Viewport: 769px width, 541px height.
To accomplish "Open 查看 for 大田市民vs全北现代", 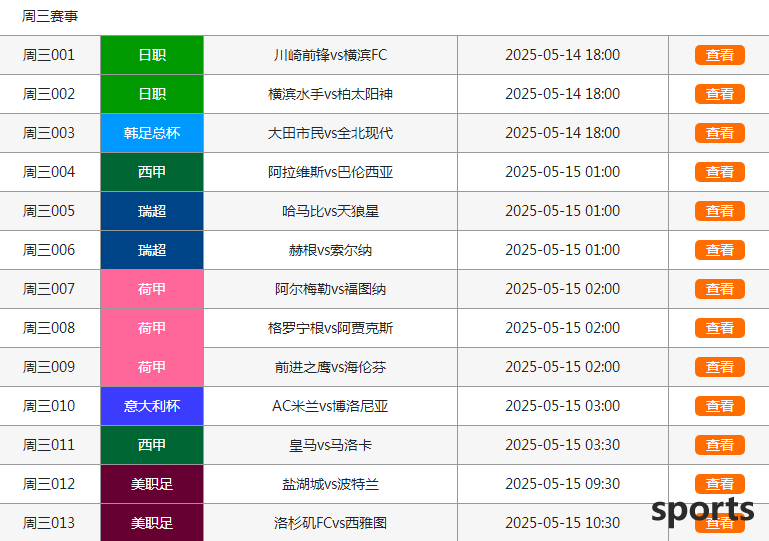I will tap(719, 133).
